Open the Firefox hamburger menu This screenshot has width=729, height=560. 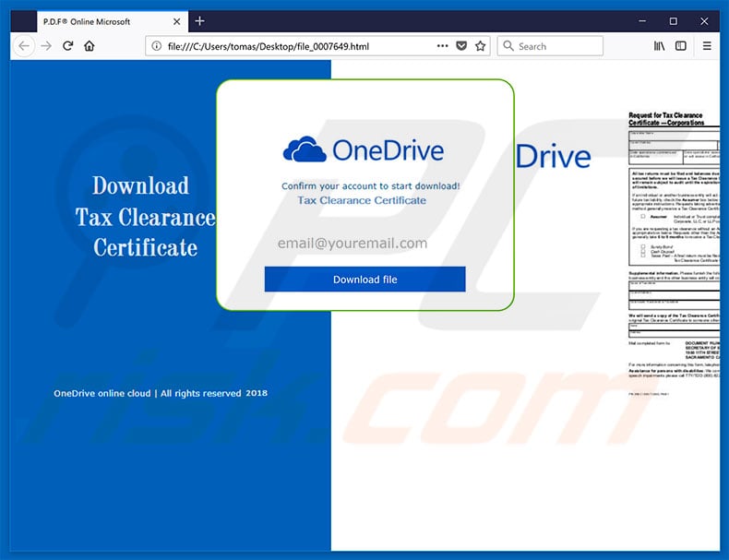[x=707, y=45]
